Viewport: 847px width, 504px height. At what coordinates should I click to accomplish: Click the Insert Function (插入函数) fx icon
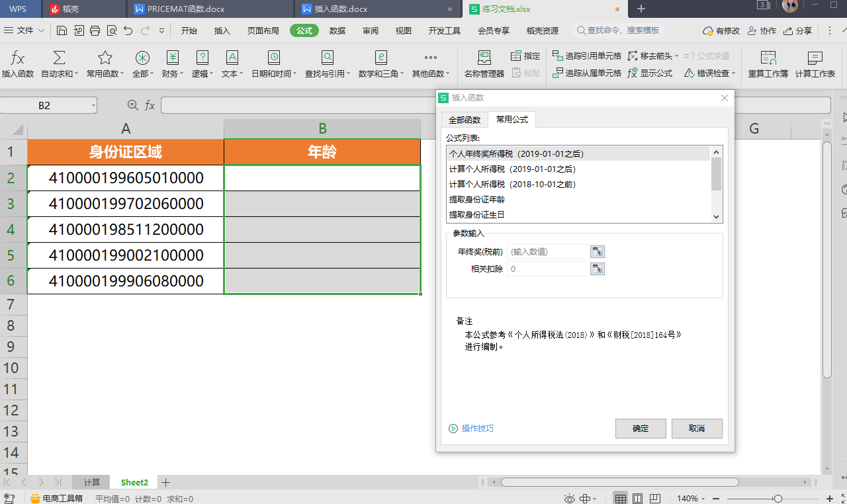point(18,58)
